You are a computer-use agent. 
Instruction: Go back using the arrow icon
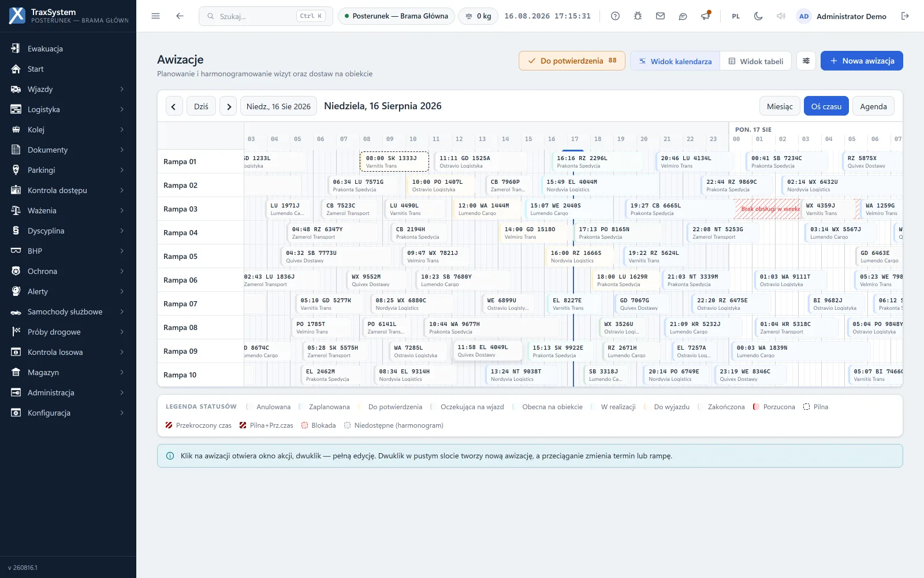(180, 16)
